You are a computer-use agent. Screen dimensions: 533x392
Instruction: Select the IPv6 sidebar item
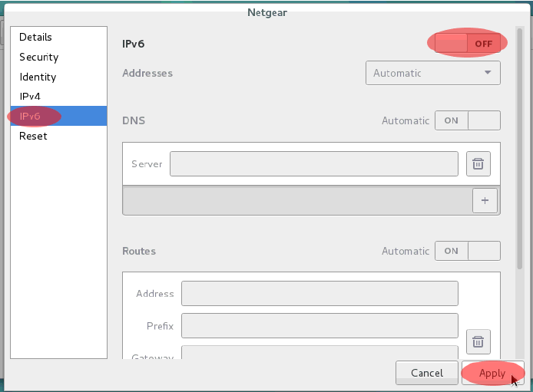click(59, 116)
